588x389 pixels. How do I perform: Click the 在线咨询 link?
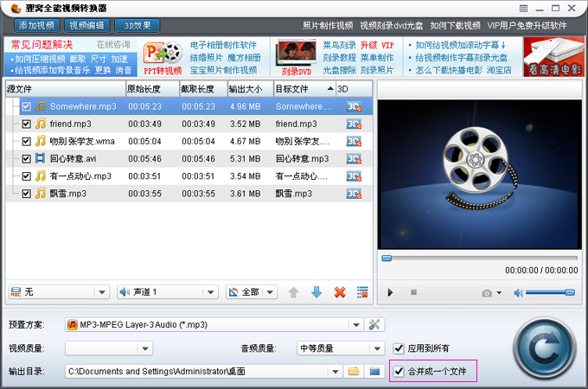point(113,45)
